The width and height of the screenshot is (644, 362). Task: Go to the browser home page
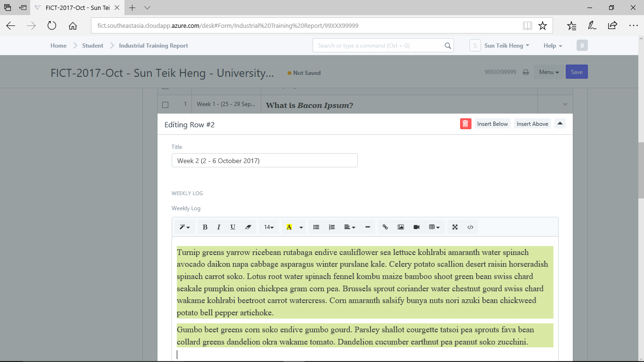73,25
